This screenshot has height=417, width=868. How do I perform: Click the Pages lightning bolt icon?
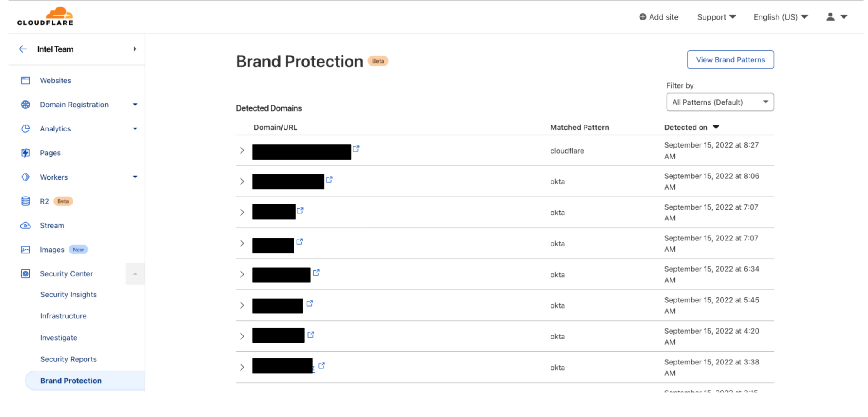(26, 153)
